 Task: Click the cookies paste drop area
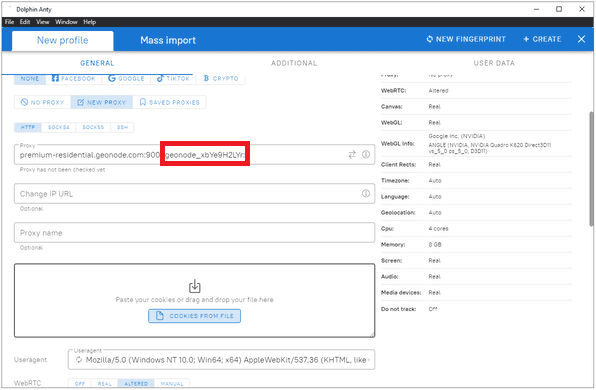(x=195, y=301)
